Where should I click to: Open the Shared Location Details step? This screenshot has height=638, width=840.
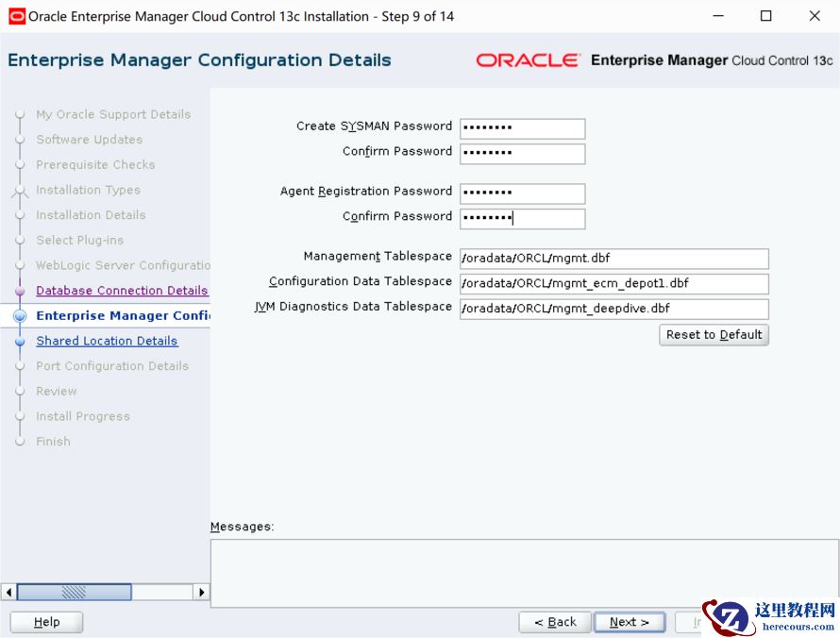coord(107,341)
